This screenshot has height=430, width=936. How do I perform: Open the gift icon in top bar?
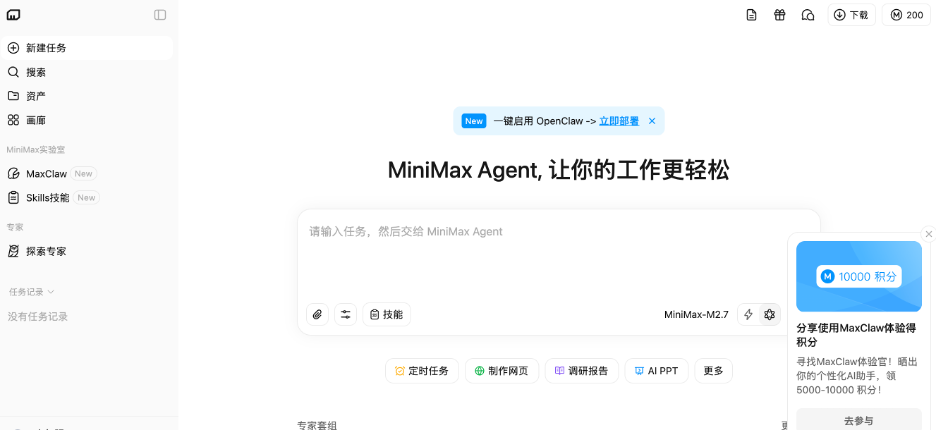pos(780,15)
